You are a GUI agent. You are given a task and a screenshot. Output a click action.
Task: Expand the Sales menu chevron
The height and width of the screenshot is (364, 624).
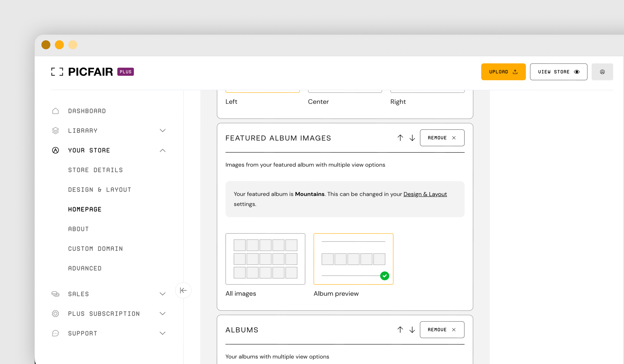point(162,294)
